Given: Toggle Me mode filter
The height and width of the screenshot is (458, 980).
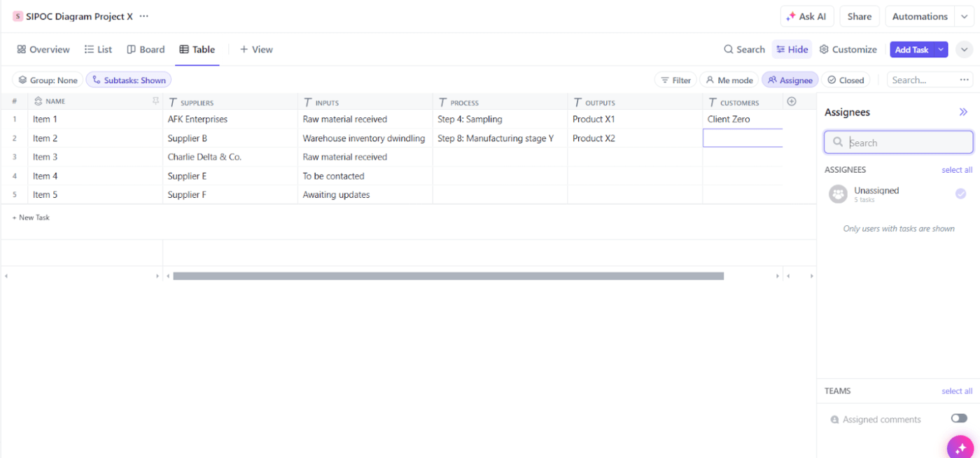Looking at the screenshot, I should pos(729,80).
